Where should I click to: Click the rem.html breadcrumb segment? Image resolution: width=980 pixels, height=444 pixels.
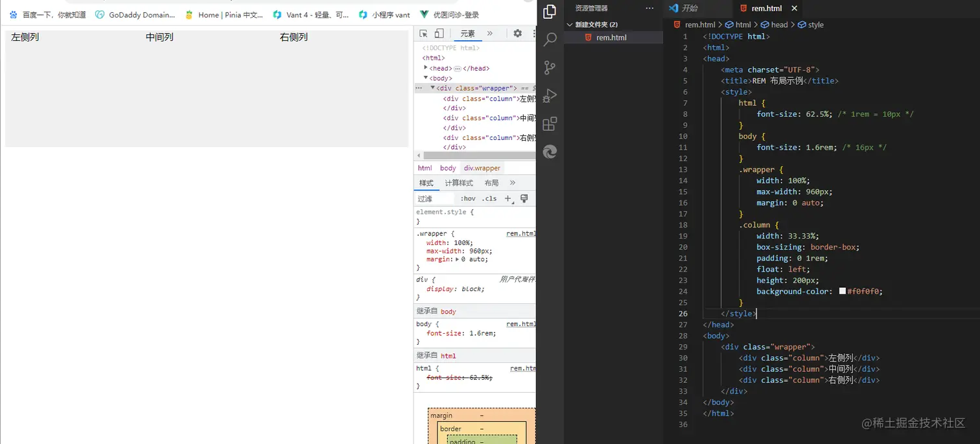tap(695, 25)
